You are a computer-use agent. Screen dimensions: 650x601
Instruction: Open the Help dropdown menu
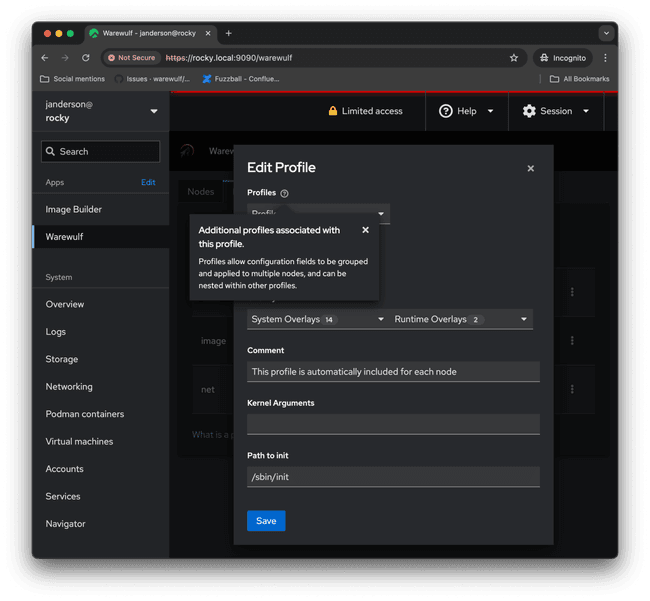(466, 111)
